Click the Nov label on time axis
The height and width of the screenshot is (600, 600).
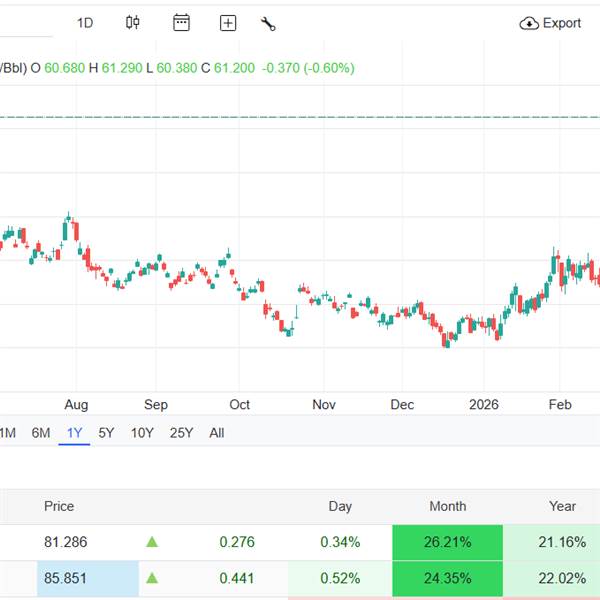[324, 404]
